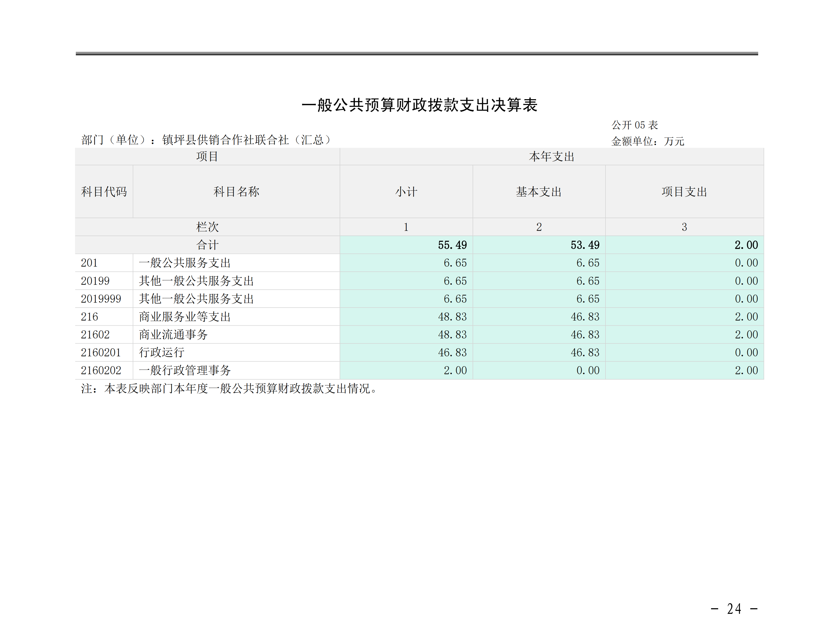The image size is (834, 644).
Task: Select 小计 value in 行政运行 row
Action: pos(406,353)
